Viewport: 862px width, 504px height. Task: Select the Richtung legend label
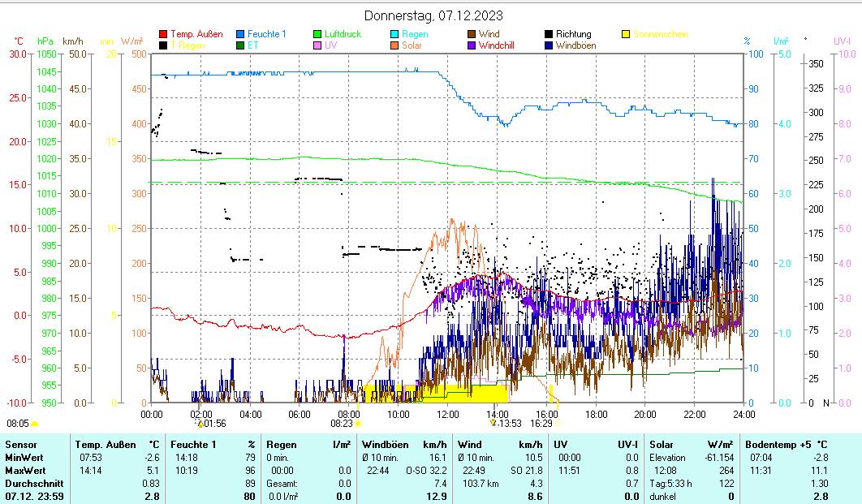coord(574,35)
